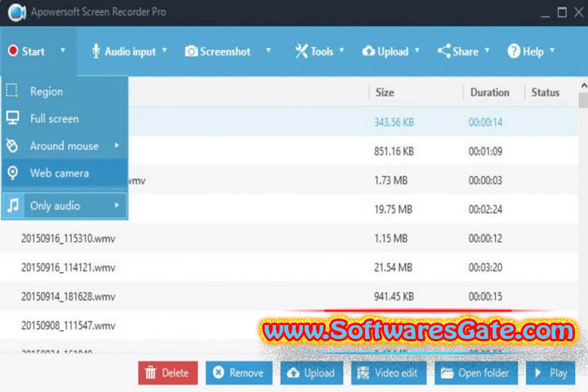Image resolution: width=588 pixels, height=392 pixels.
Task: Choose Full screen recording mode
Action: (x=65, y=118)
